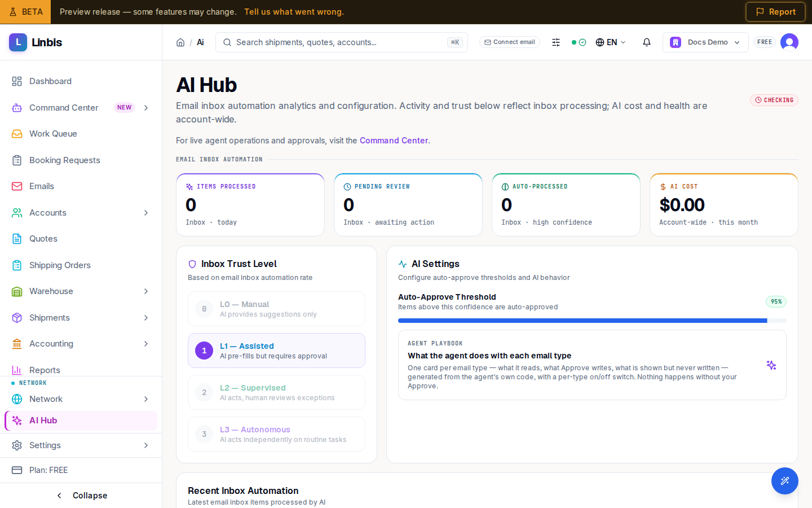
Task: Open the EN language dropdown
Action: tap(611, 42)
